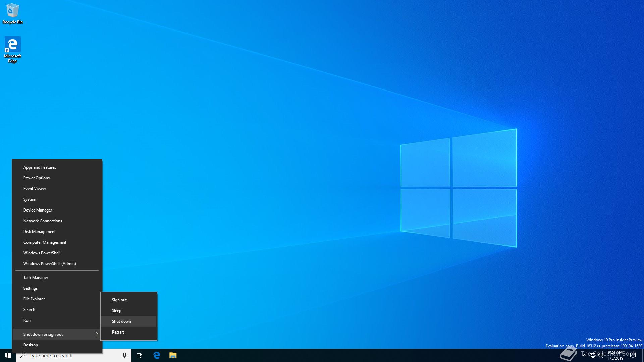Open Power Options
The image size is (644, 362).
click(57, 178)
